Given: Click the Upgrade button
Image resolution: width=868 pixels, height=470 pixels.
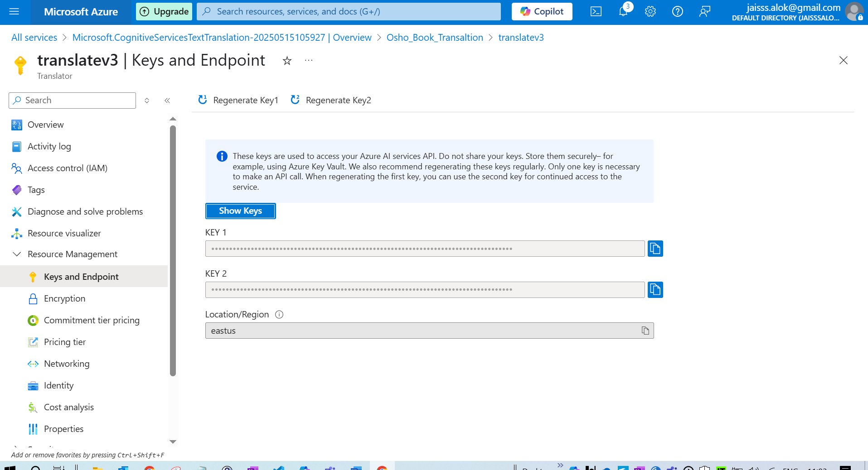Looking at the screenshot, I should coord(164,12).
